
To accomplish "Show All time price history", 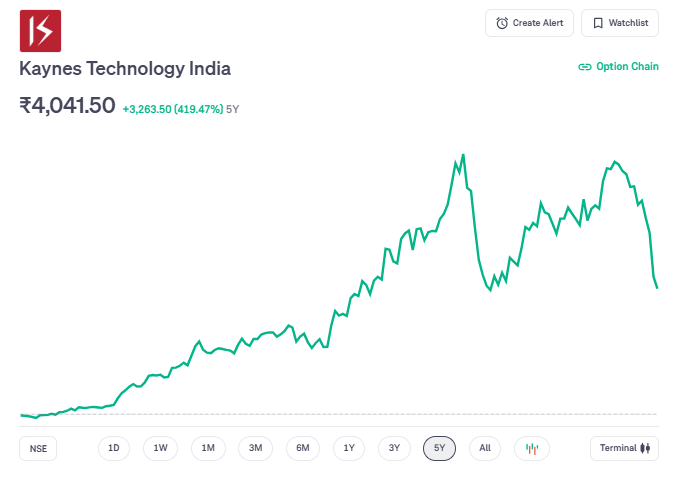I will 485,448.
